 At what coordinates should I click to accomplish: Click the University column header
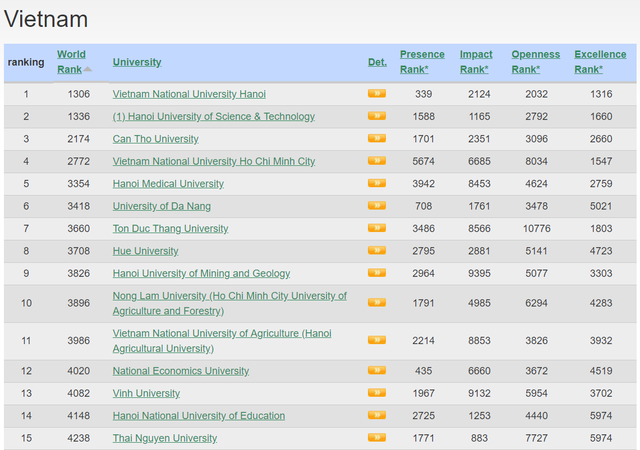click(x=137, y=62)
